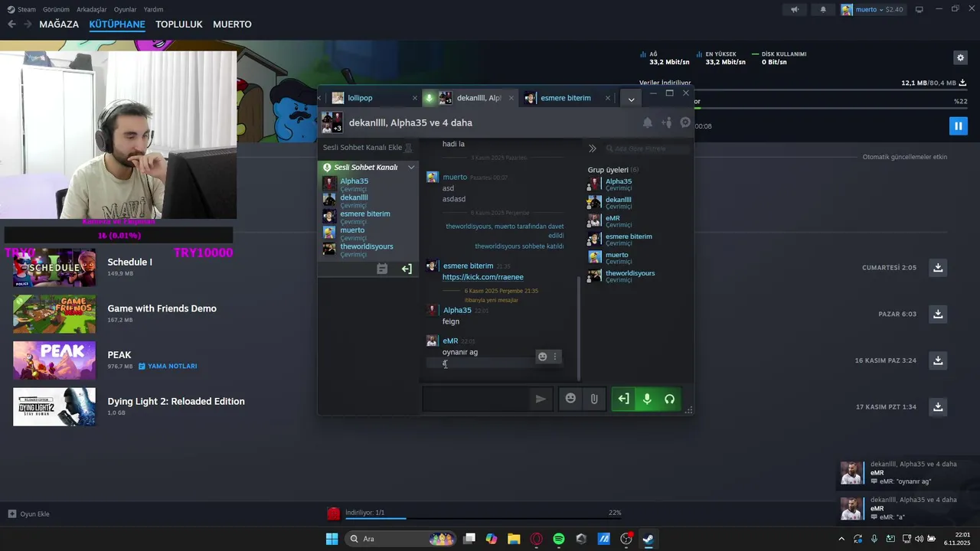Open download settings gear in Steam
Viewport: 980px width, 551px height.
(x=960, y=57)
